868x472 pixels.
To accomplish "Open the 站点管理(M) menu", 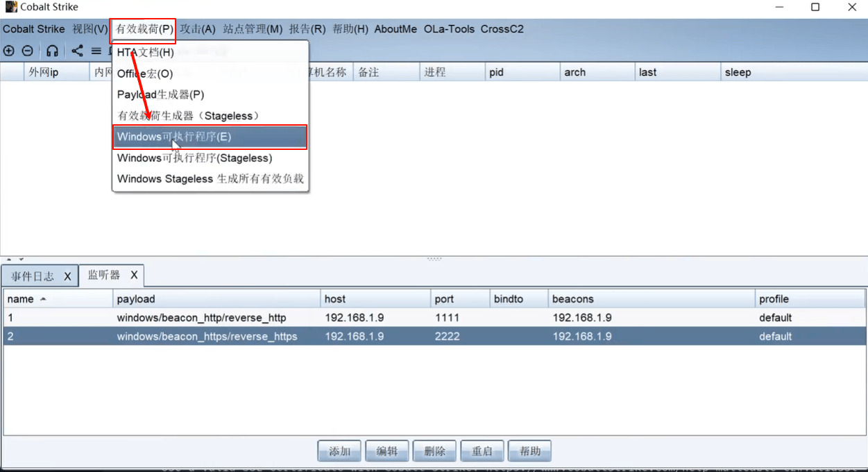I will click(x=253, y=29).
